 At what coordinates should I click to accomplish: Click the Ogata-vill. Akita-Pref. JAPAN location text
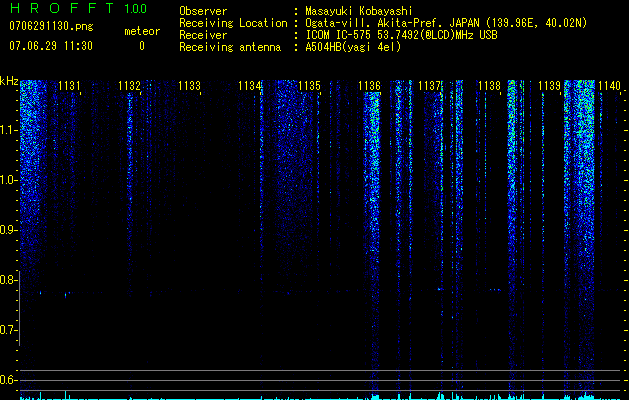coord(446,24)
